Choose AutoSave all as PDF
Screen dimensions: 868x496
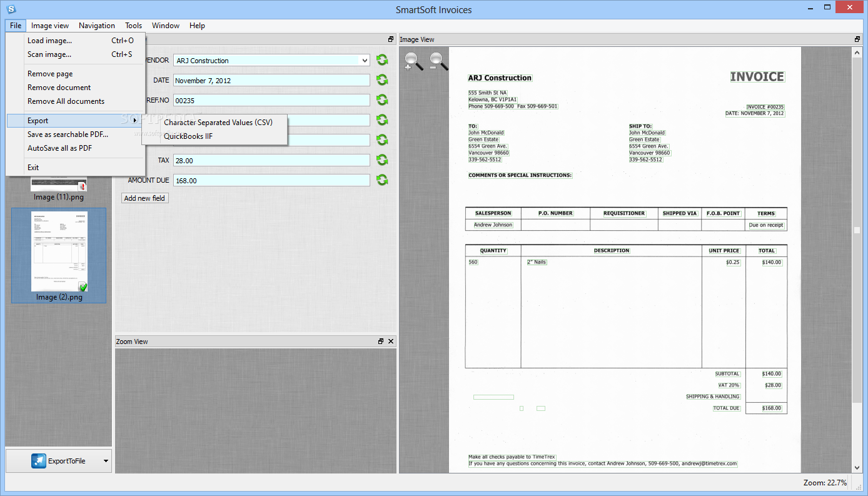(76, 148)
